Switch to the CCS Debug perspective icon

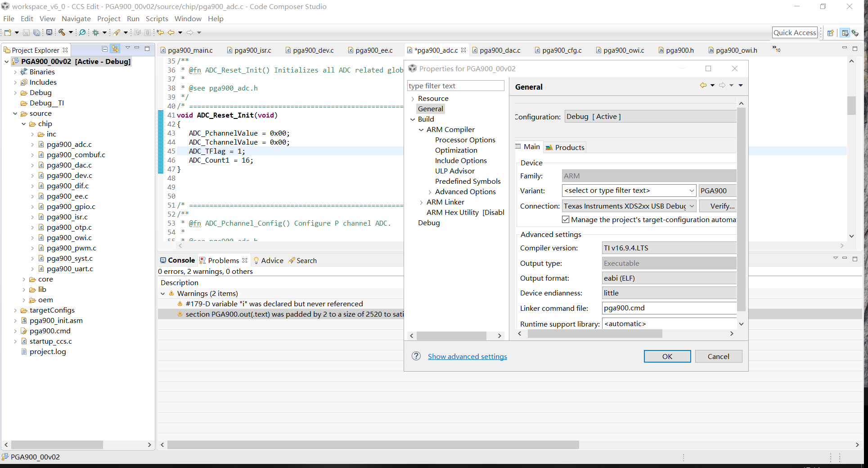pyautogui.click(x=855, y=33)
